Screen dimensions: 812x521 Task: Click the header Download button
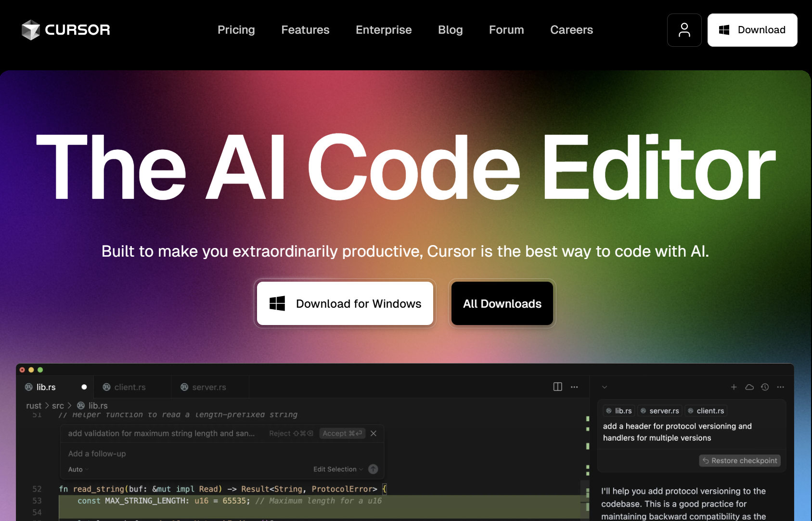pyautogui.click(x=752, y=30)
